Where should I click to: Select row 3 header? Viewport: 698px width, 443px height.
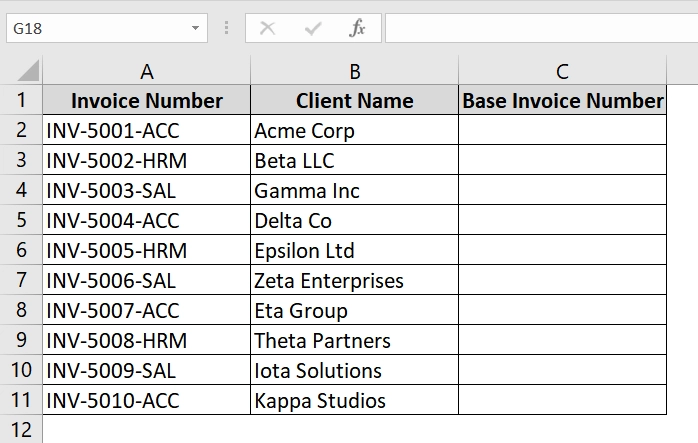[x=21, y=160]
